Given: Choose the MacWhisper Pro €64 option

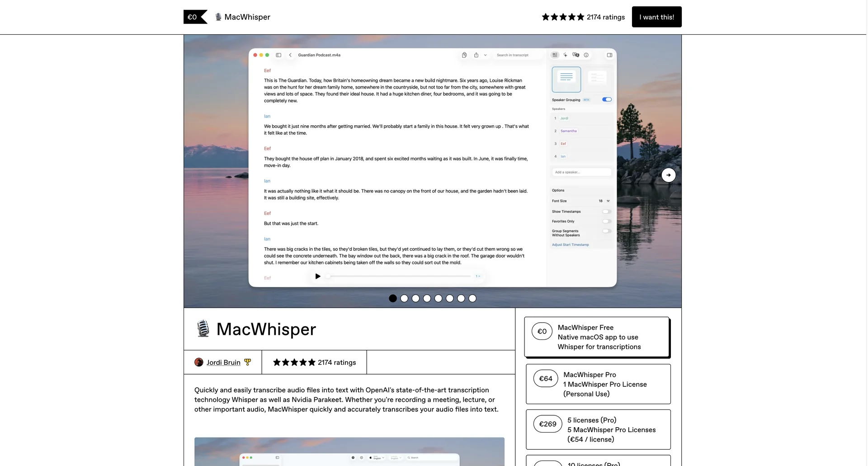Looking at the screenshot, I should tap(598, 384).
